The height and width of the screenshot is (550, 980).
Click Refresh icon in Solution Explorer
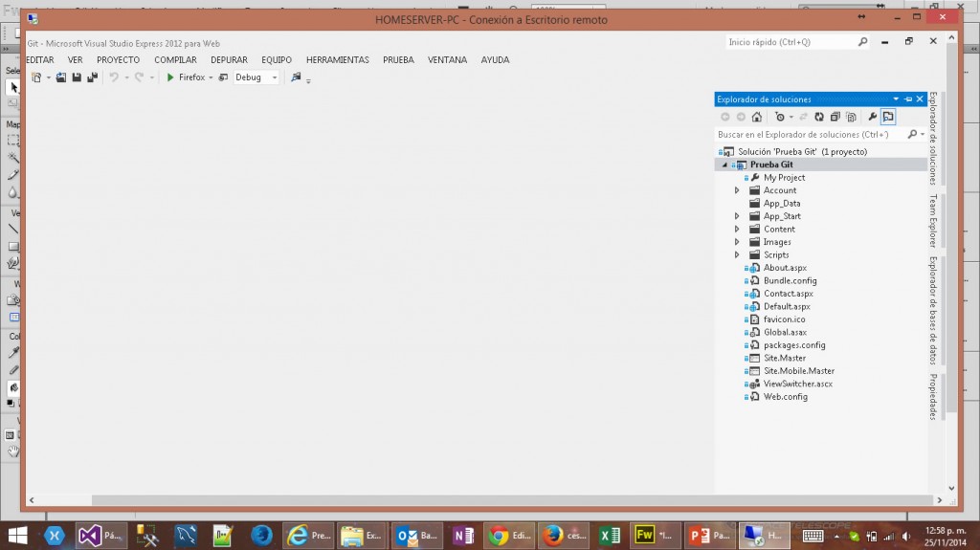(x=819, y=117)
